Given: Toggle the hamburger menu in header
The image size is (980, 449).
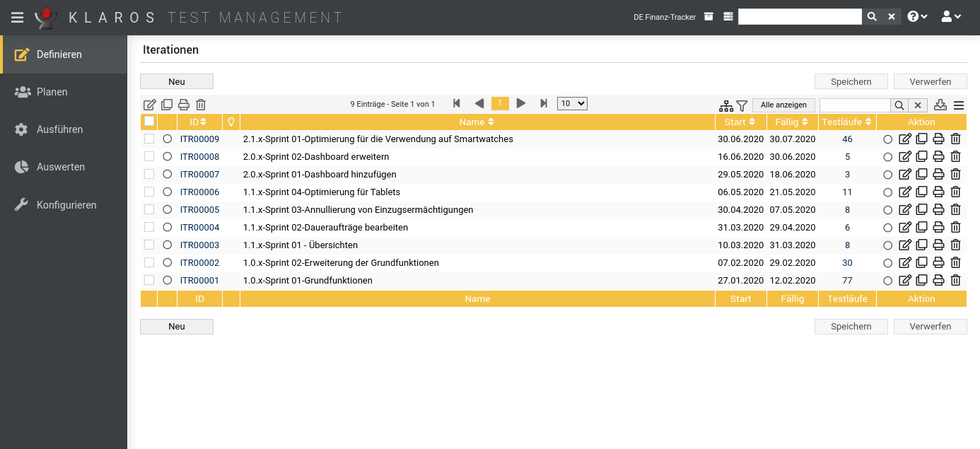Looking at the screenshot, I should click(x=18, y=17).
